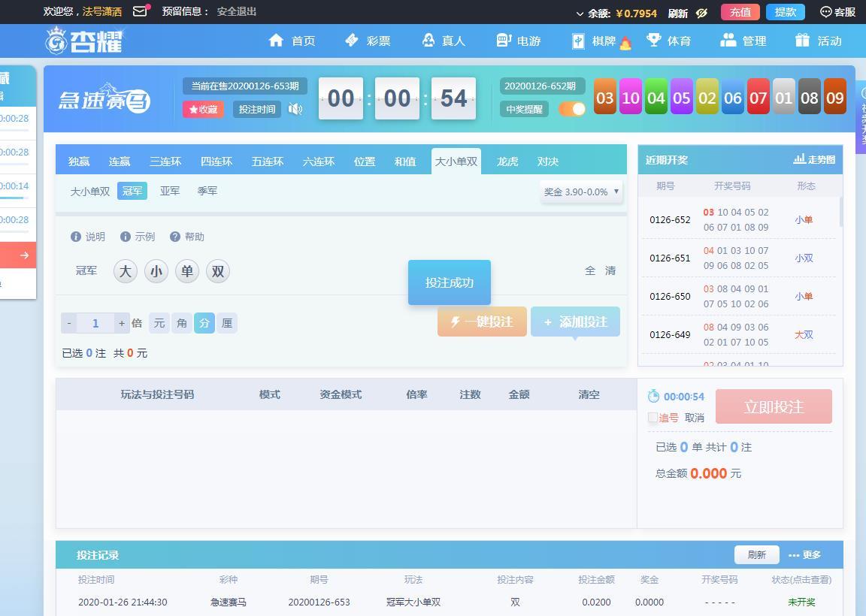This screenshot has width=866, height=616.
Task: Select the 双 bet option
Action: coord(218,271)
